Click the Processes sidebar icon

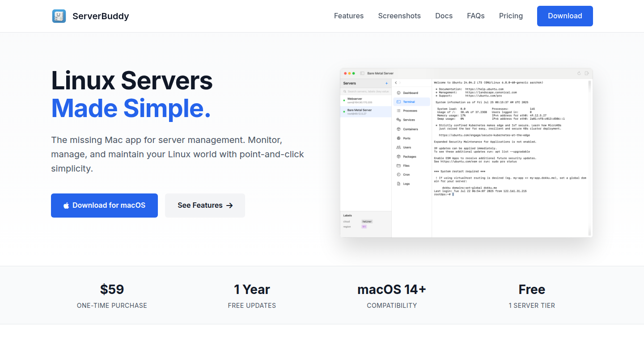coord(398,111)
